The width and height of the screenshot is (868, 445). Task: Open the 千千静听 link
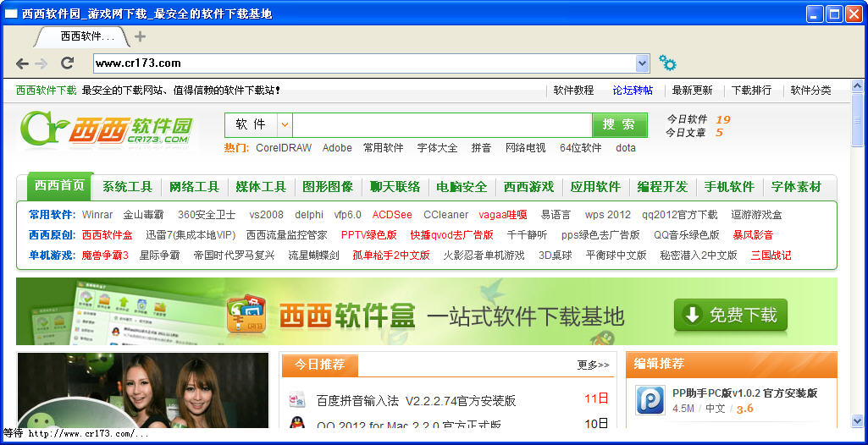click(527, 235)
